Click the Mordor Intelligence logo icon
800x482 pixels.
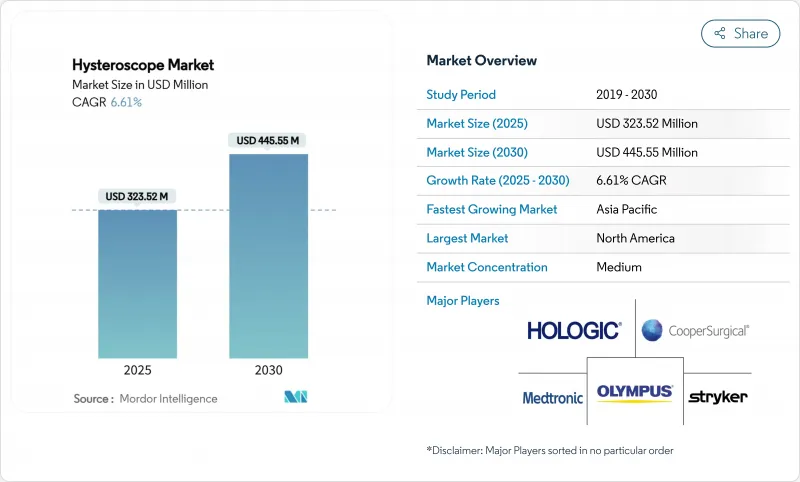pos(296,398)
